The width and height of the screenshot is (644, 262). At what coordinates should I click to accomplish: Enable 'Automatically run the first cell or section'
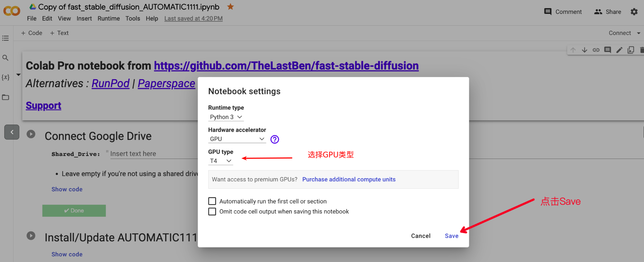coord(212,201)
